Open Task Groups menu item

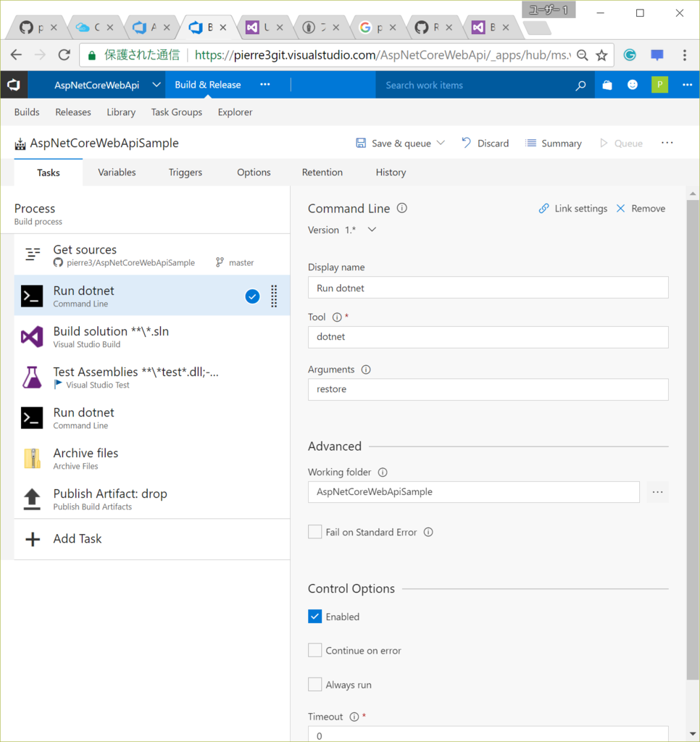177,112
